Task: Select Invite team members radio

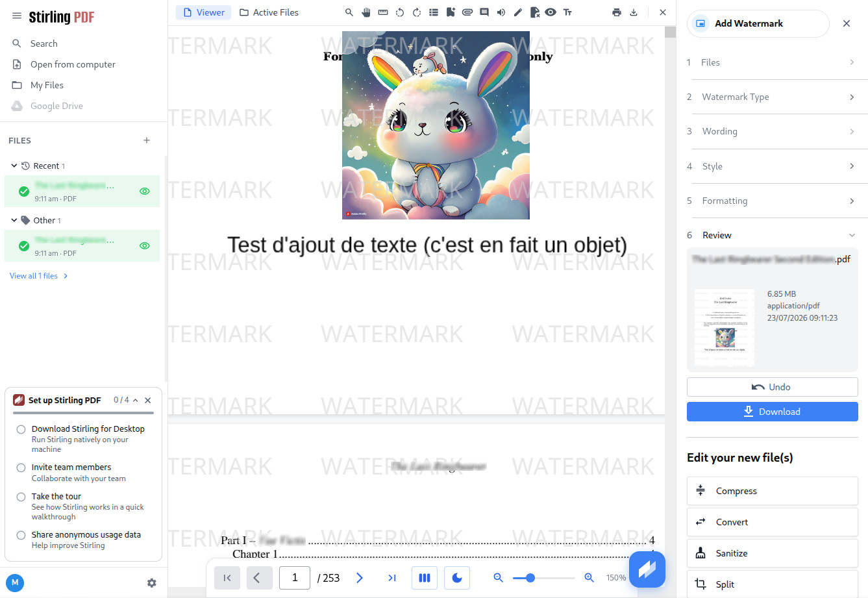Action: pos(21,467)
